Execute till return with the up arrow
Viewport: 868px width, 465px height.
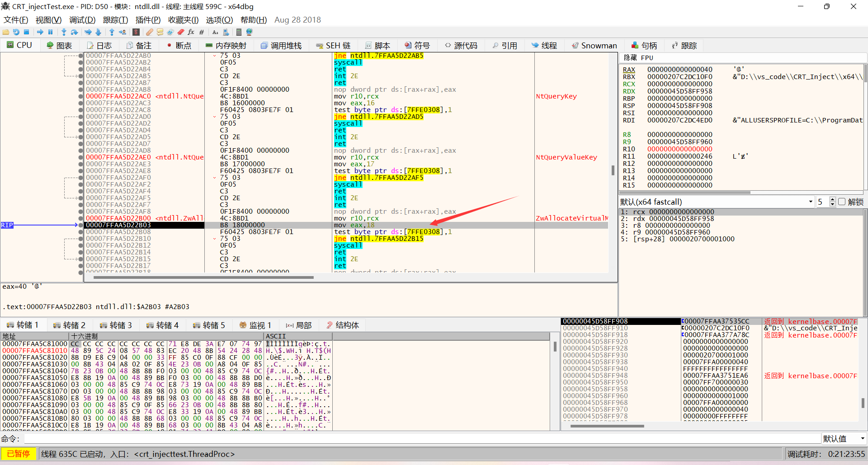(x=112, y=32)
